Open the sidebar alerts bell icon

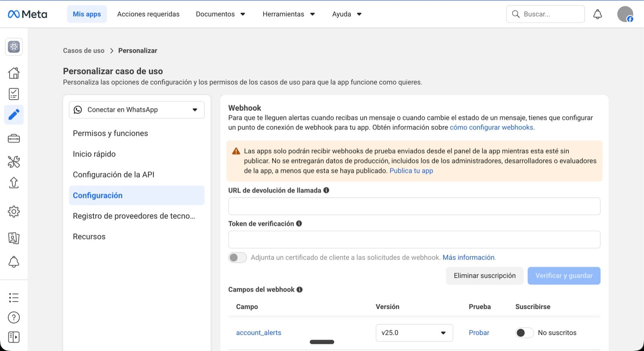click(x=14, y=262)
